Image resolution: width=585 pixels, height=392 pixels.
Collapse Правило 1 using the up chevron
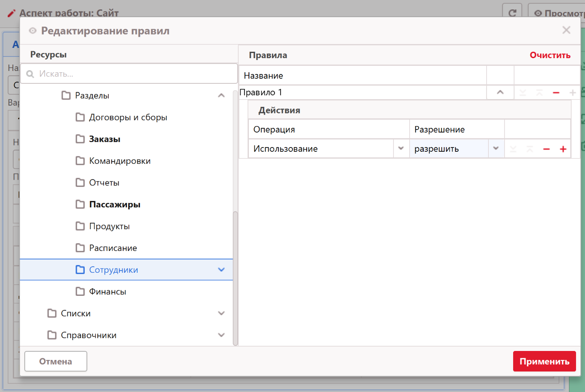(500, 93)
